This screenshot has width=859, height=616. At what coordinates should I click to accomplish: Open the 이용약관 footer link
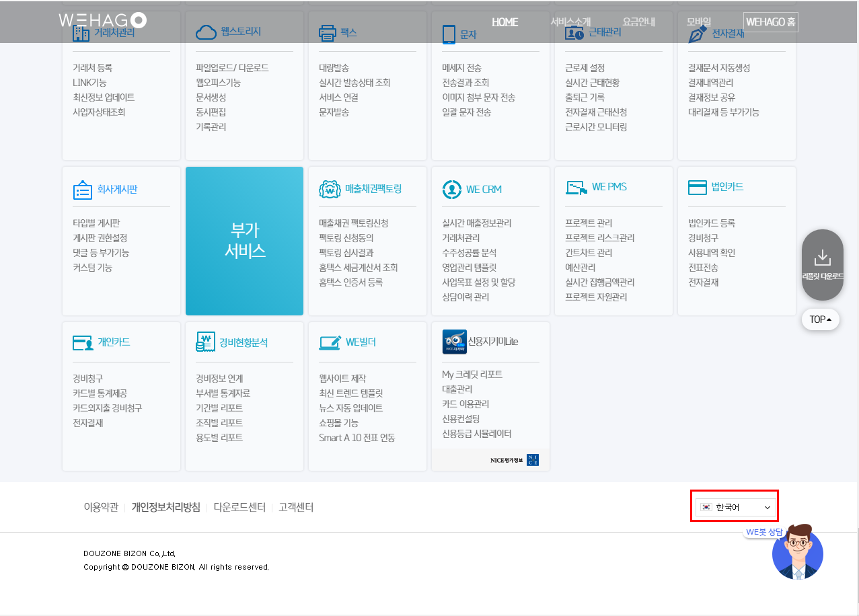101,507
